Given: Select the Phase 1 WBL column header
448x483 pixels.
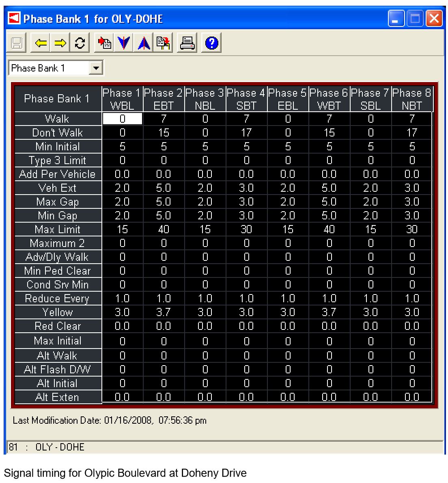Looking at the screenshot, I should 122,99.
